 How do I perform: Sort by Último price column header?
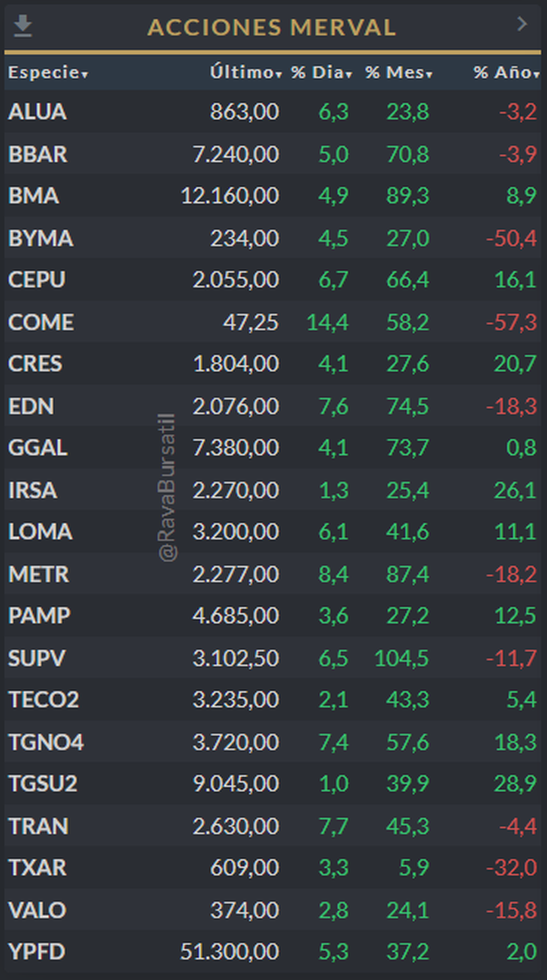pos(246,72)
